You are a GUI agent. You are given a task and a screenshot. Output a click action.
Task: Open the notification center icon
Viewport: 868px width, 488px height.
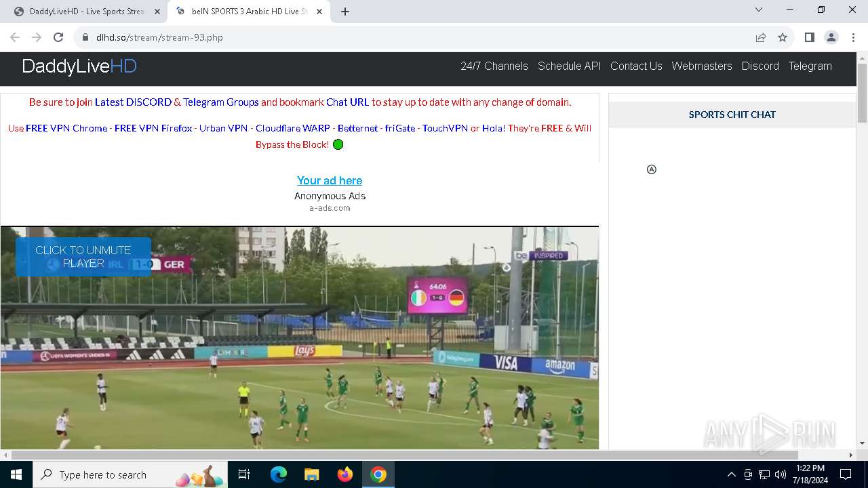tap(846, 474)
